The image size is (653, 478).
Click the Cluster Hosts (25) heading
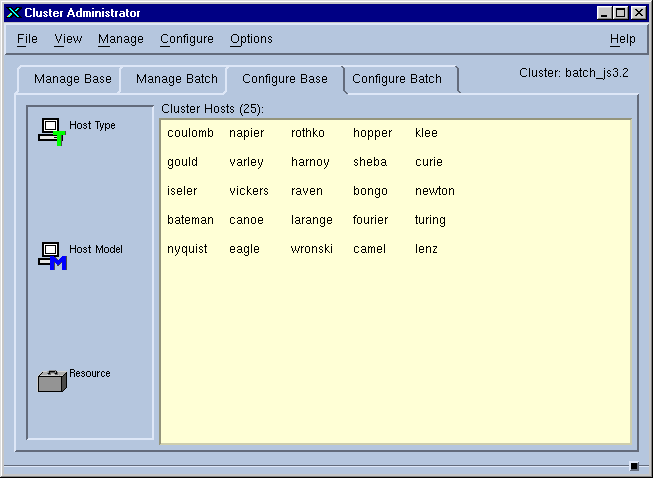point(212,109)
